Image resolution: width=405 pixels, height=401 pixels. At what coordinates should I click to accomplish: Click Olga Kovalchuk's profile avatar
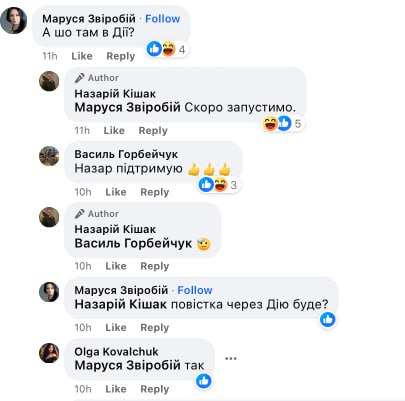[x=49, y=353]
